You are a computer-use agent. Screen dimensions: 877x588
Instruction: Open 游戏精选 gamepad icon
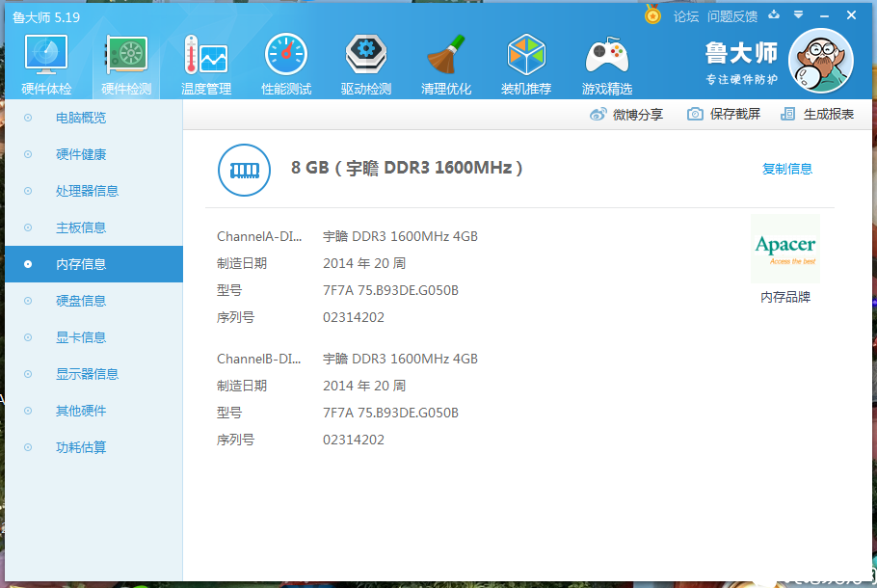607,65
